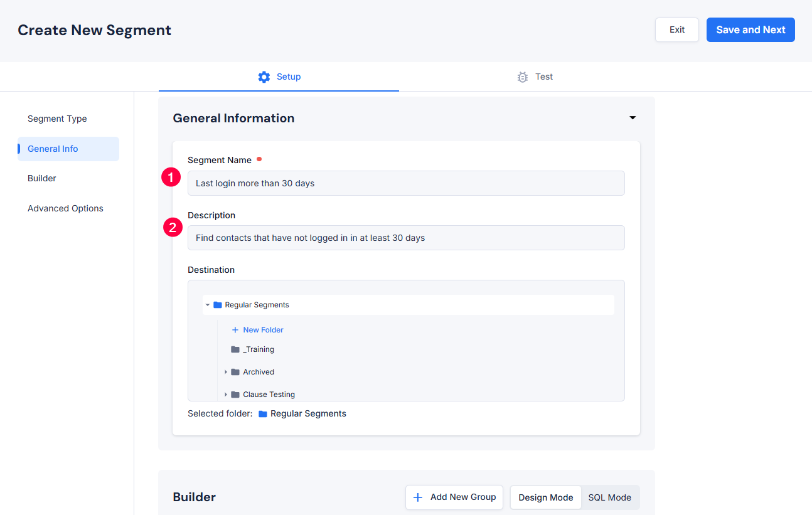Collapse the Regular Segments tree node
Image resolution: width=812 pixels, height=515 pixels.
click(208, 305)
